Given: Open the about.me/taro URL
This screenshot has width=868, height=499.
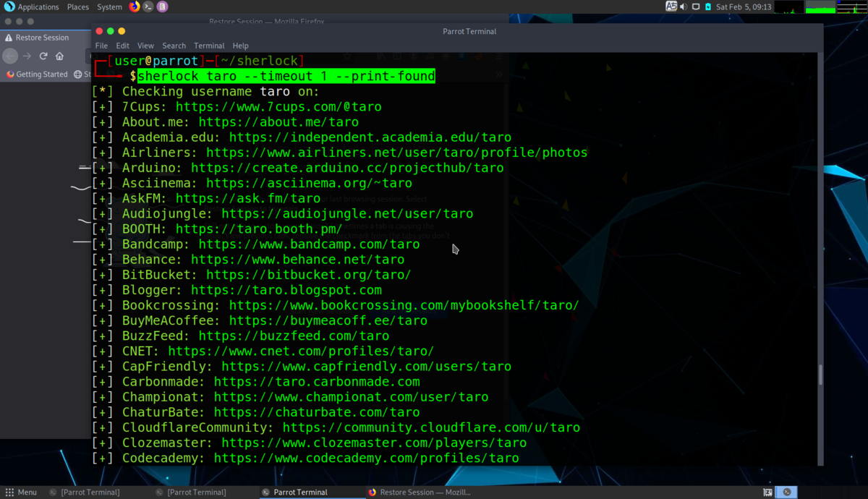Looking at the screenshot, I should [x=278, y=122].
